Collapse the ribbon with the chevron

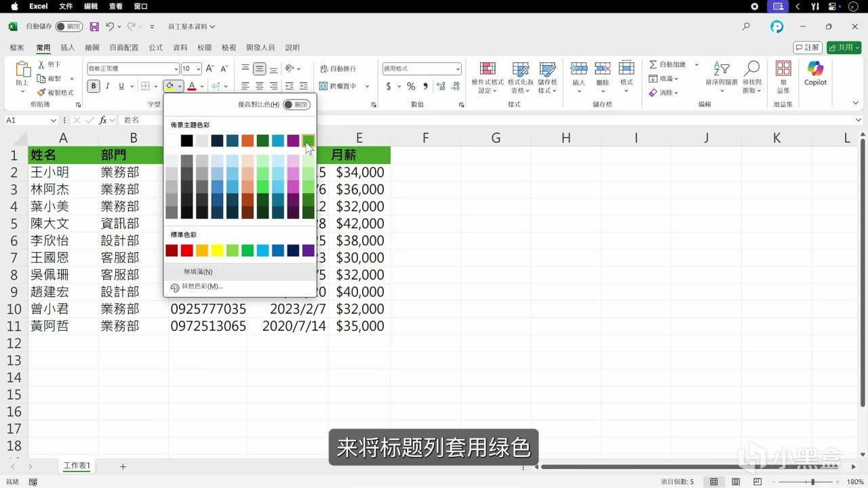pos(856,103)
